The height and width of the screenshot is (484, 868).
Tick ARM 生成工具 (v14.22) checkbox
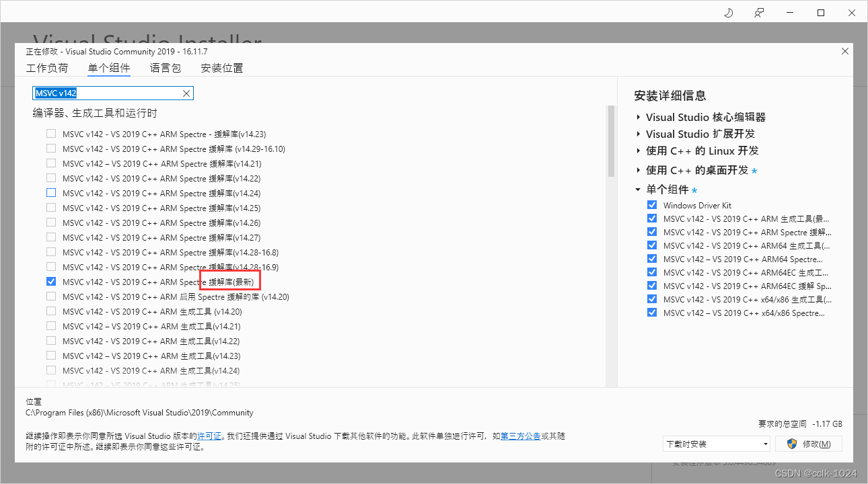[x=51, y=341]
